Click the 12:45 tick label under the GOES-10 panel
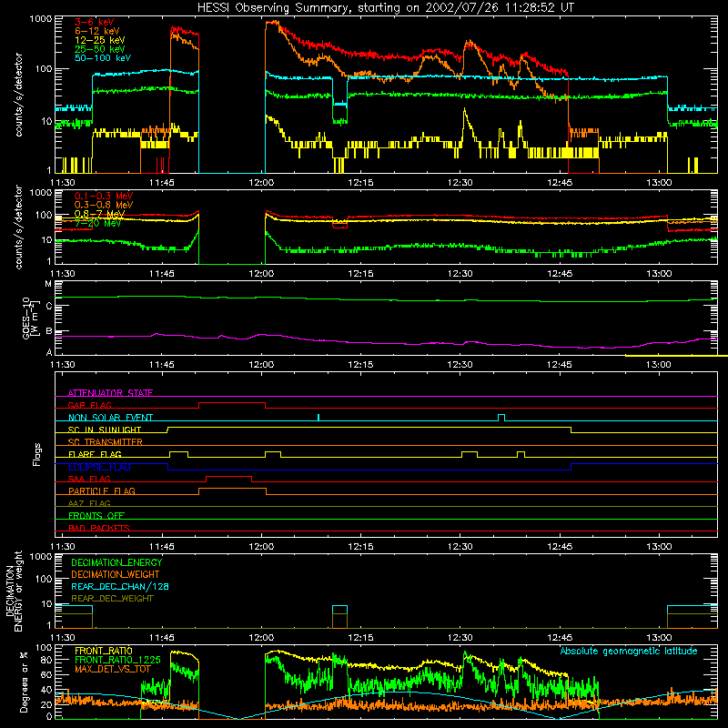Viewport: 728px width, 728px height. pyautogui.click(x=560, y=365)
